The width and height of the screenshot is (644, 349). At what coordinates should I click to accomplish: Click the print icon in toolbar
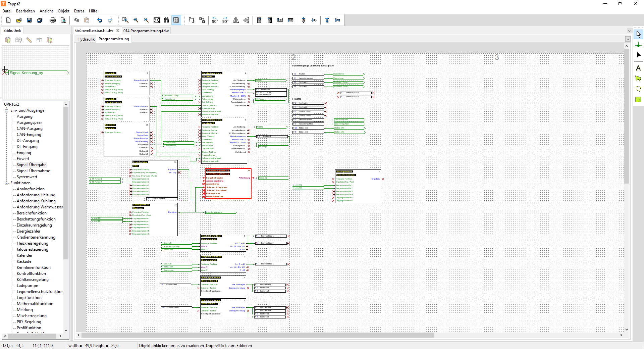click(53, 20)
